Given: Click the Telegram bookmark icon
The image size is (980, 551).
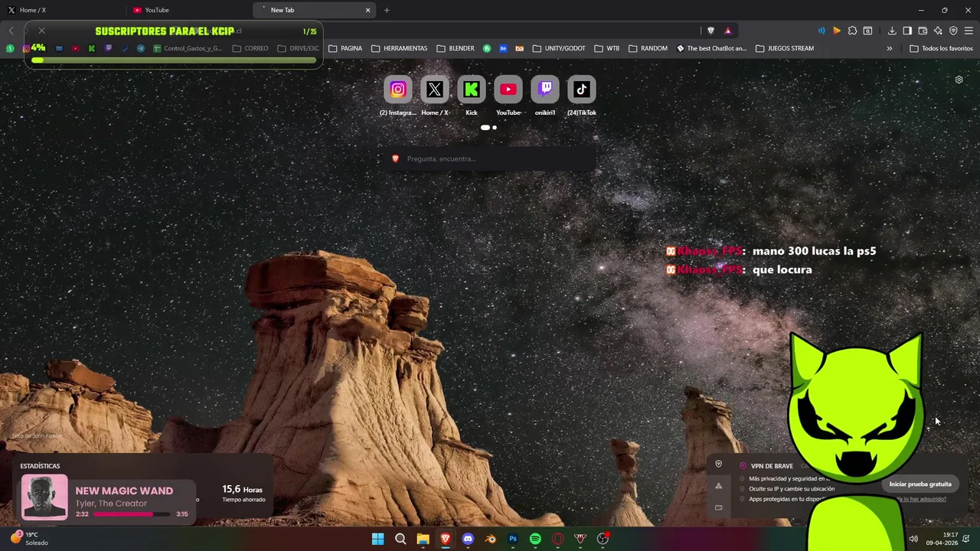Looking at the screenshot, I should 141,48.
